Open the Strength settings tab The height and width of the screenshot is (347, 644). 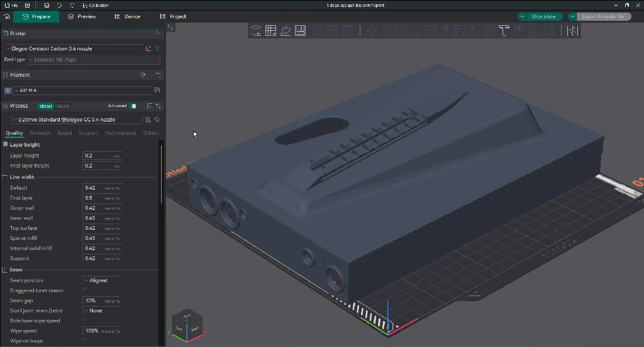[40, 133]
